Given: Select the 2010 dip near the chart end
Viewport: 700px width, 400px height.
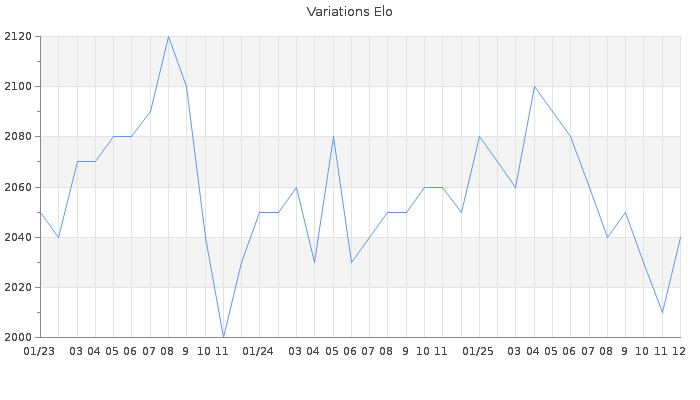Looking at the screenshot, I should pyautogui.click(x=662, y=312).
